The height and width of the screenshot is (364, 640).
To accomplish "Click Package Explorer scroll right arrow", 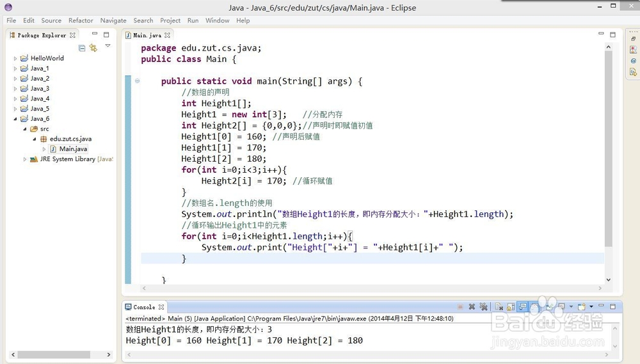I will (x=109, y=354).
